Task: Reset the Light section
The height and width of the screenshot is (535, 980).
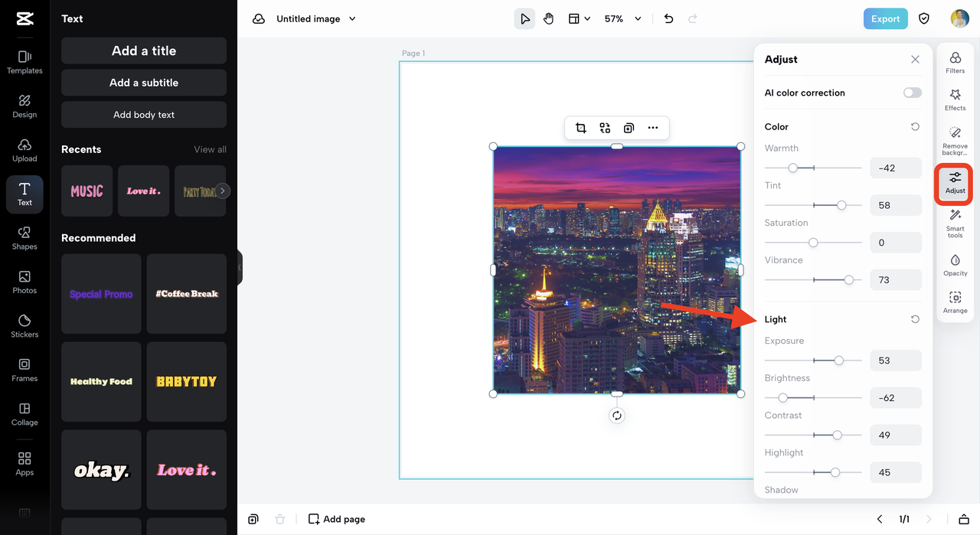Action: tap(915, 319)
